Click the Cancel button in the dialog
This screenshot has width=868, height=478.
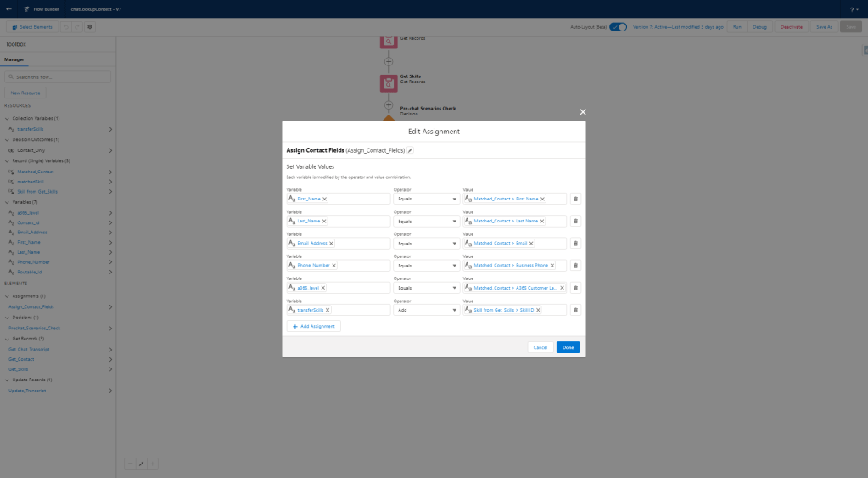[x=540, y=347]
